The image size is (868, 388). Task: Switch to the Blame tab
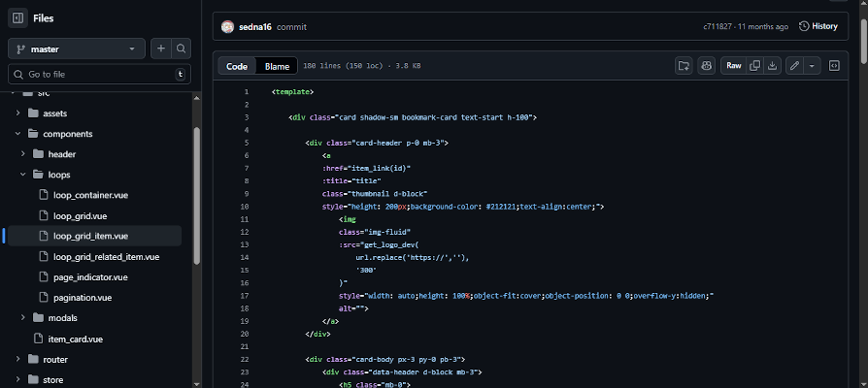277,66
